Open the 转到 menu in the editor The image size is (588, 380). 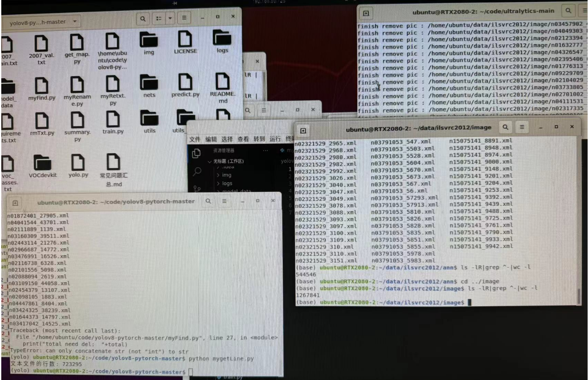[259, 139]
